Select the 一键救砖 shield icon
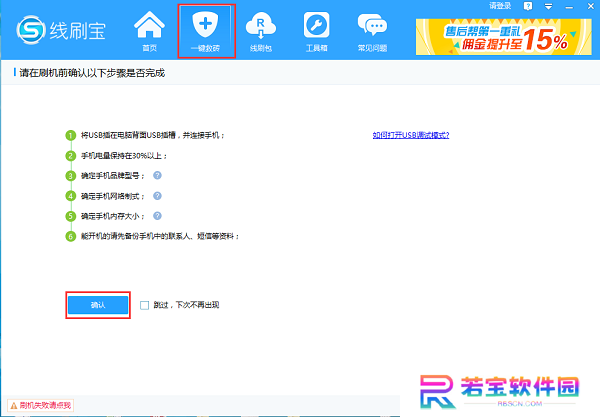This screenshot has height=417, width=600. [206, 32]
